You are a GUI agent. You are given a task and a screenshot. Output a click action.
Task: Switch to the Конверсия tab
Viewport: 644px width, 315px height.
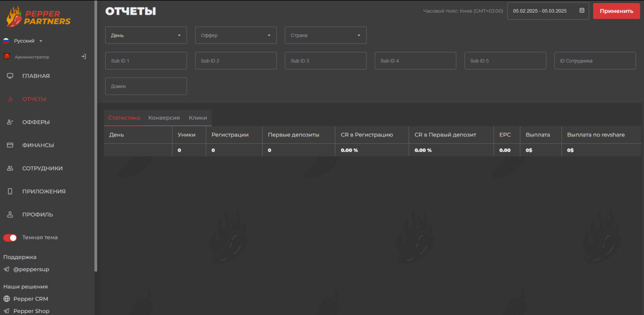click(x=164, y=118)
